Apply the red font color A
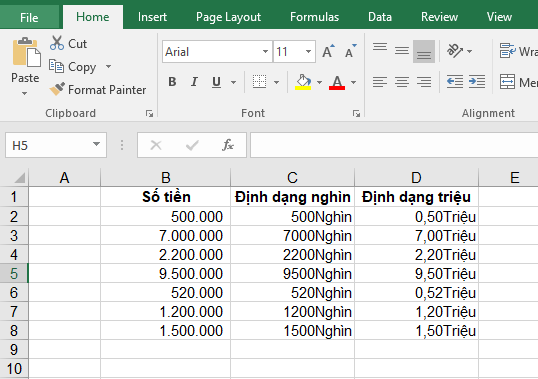 tap(337, 82)
